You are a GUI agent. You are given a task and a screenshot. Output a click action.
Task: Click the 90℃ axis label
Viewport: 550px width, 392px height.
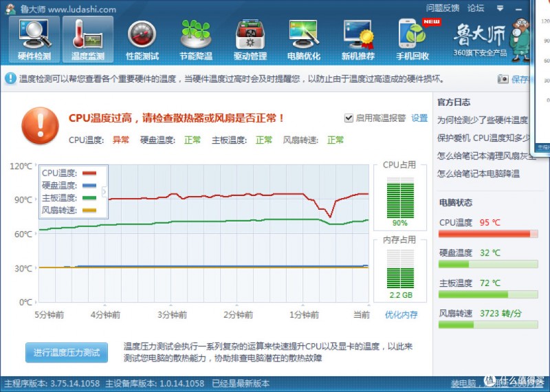tap(23, 199)
